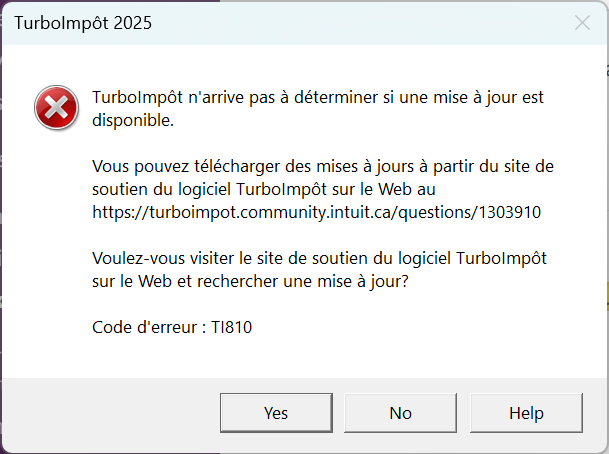Click the TurboImpôt 2025 window title
609x454 pixels.
click(x=83, y=23)
